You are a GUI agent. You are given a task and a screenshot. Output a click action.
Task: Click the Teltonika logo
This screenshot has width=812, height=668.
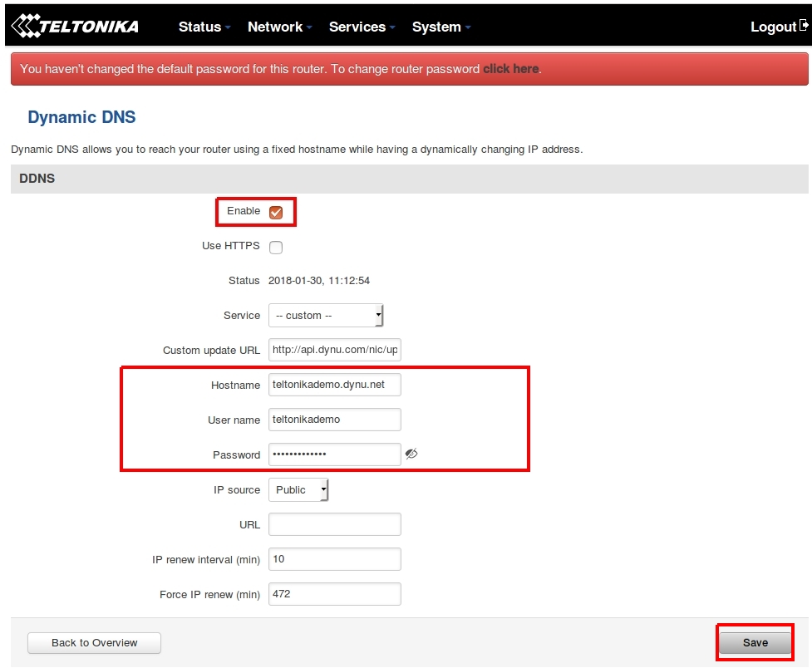click(75, 27)
